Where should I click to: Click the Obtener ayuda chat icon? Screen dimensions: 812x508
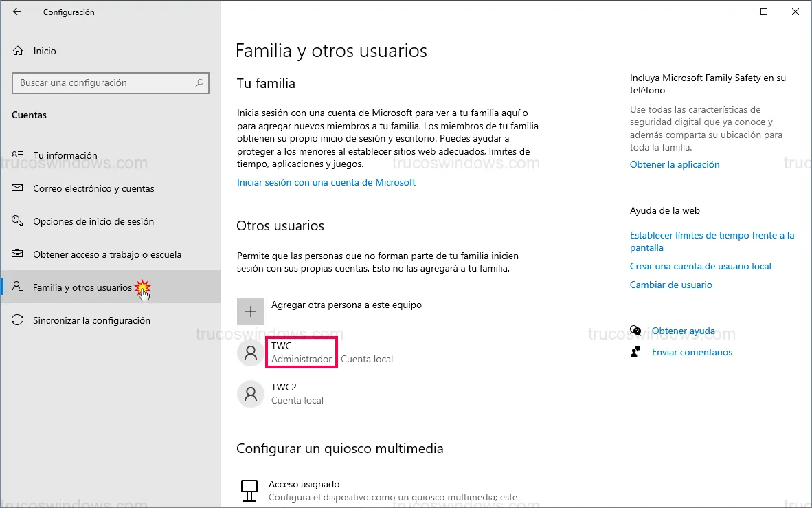pyautogui.click(x=635, y=331)
